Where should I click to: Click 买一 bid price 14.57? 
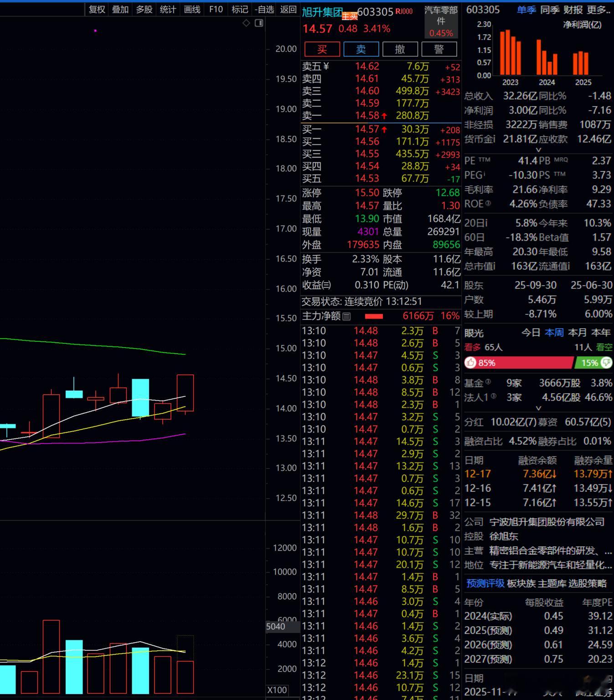click(x=367, y=129)
